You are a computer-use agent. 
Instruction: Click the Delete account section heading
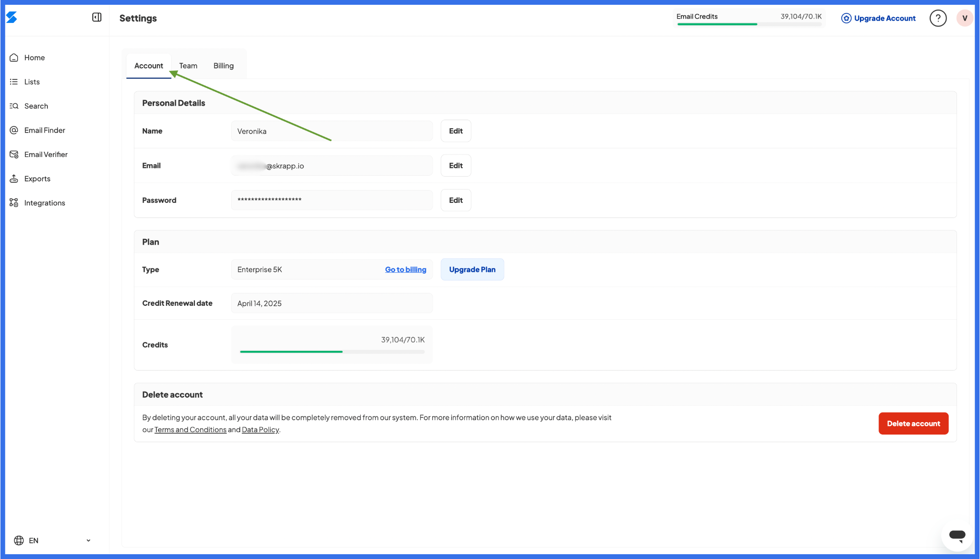point(172,394)
